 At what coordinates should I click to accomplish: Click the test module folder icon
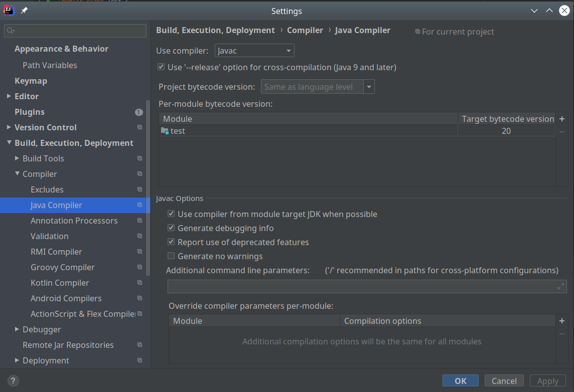pos(165,130)
